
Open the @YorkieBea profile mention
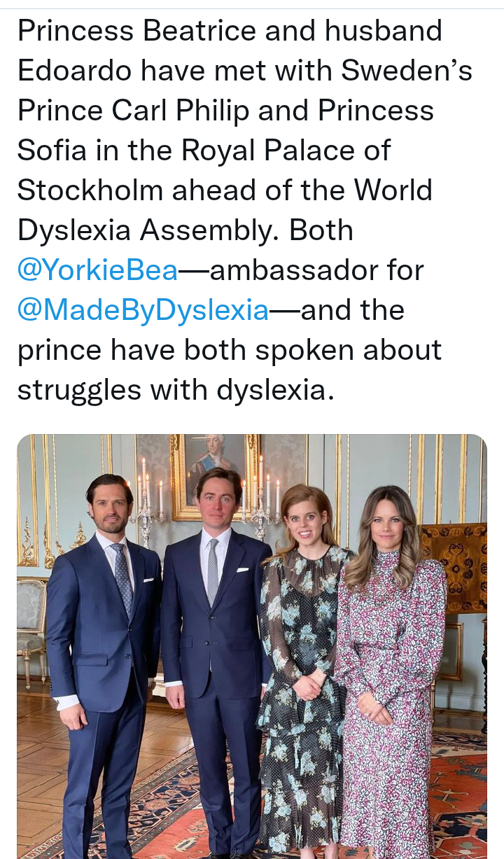[x=97, y=270]
